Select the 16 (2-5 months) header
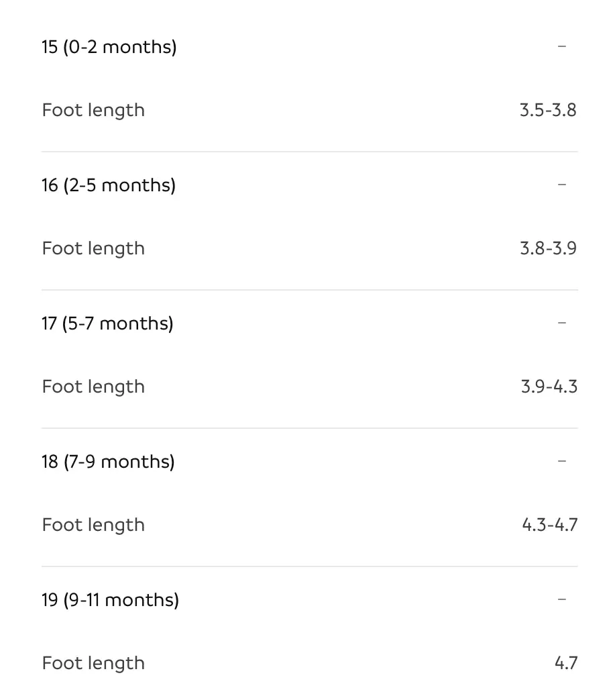Image resolution: width=615 pixels, height=700 pixels. pyautogui.click(x=109, y=185)
